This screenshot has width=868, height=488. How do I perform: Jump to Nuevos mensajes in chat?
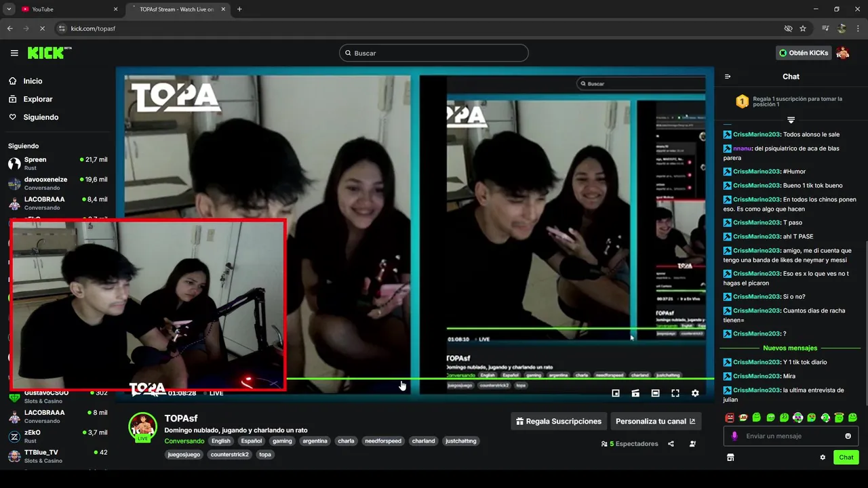pos(790,348)
